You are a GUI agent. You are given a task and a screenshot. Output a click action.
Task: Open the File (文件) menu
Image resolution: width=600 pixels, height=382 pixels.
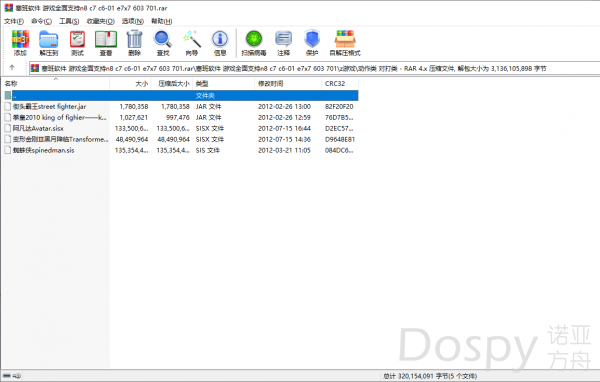pyautogui.click(x=14, y=21)
